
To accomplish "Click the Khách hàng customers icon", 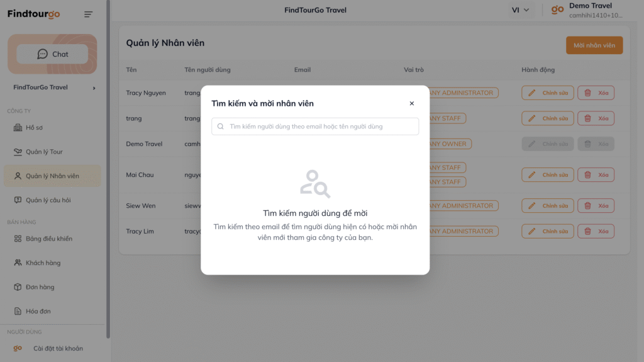I will [18, 263].
